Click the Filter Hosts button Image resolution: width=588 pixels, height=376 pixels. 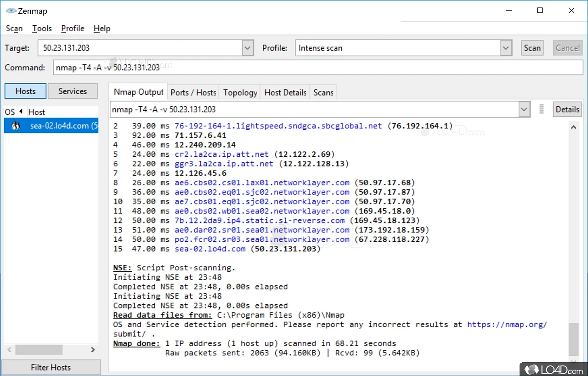pyautogui.click(x=51, y=367)
